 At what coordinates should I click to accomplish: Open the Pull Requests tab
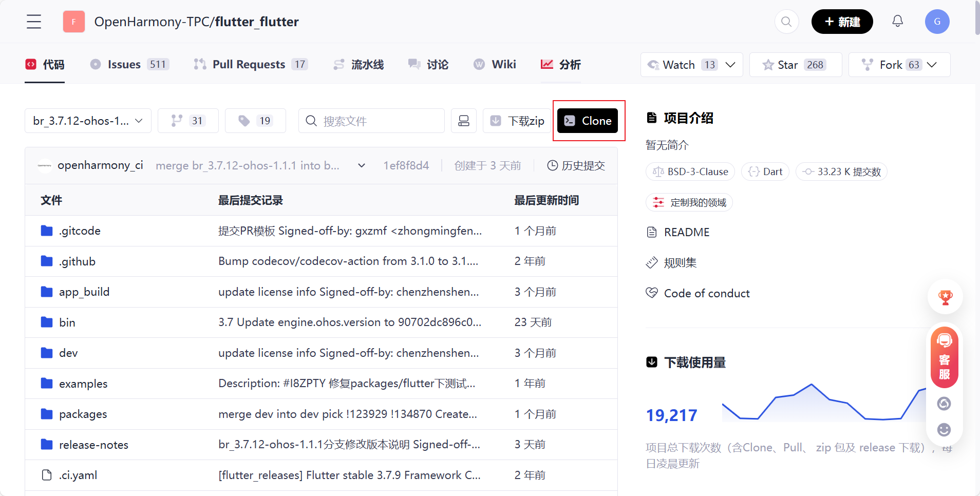pyautogui.click(x=250, y=65)
